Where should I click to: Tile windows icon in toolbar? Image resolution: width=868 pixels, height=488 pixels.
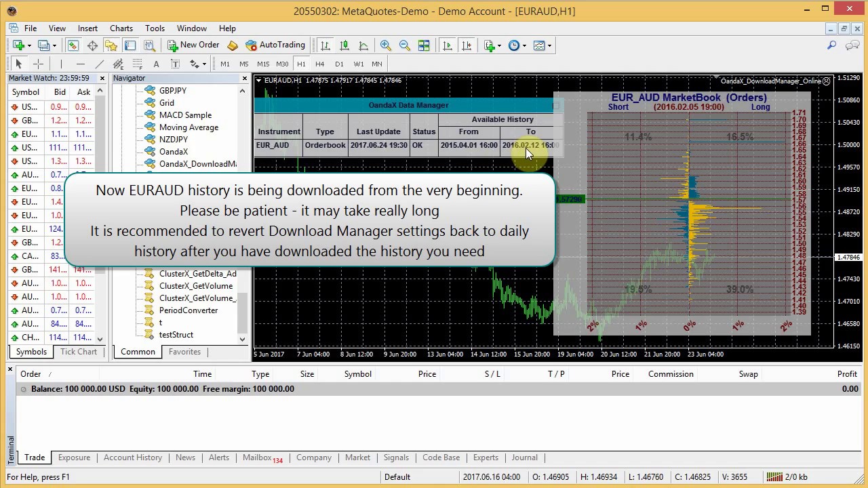[424, 45]
